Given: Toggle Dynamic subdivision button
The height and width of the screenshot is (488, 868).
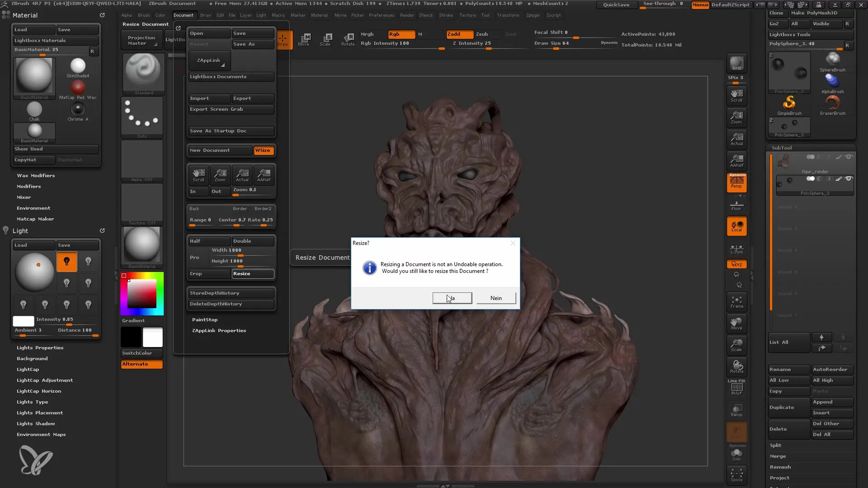Looking at the screenshot, I should coord(609,42).
